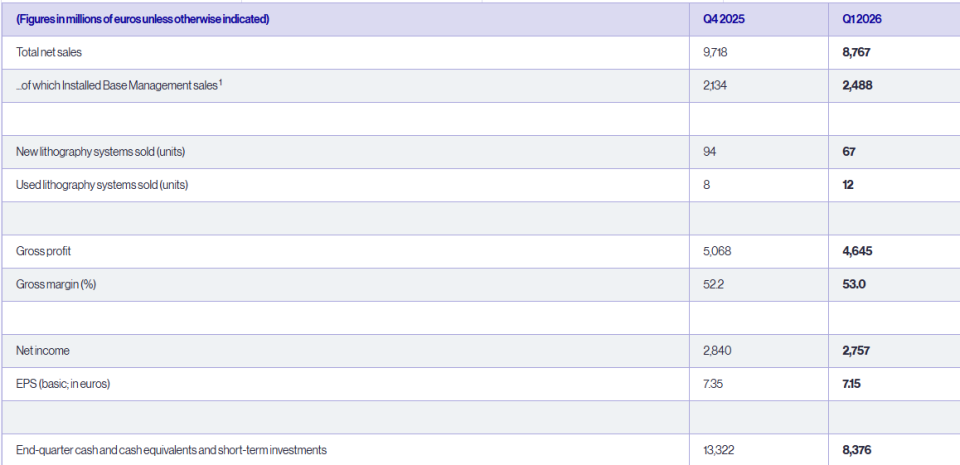The height and width of the screenshot is (465, 960).
Task: Click gross profit value 5,068
Action: (x=716, y=251)
